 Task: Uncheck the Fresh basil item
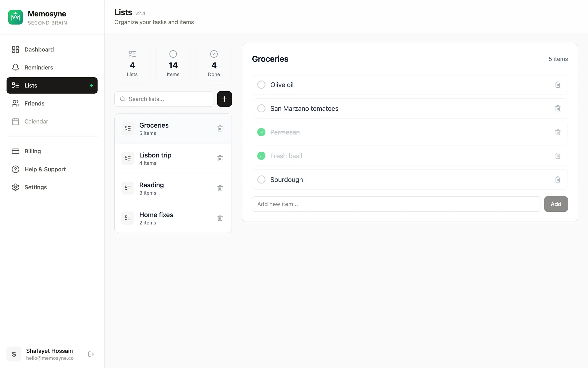261,156
